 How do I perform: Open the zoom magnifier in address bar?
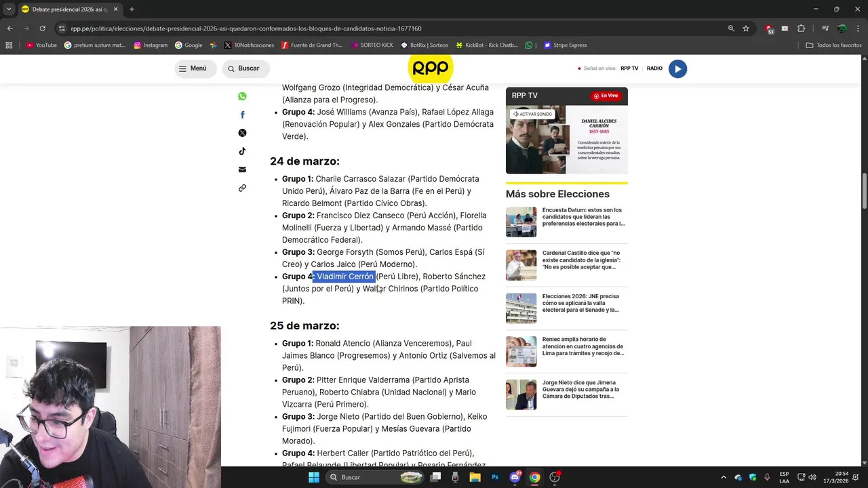coord(731,28)
